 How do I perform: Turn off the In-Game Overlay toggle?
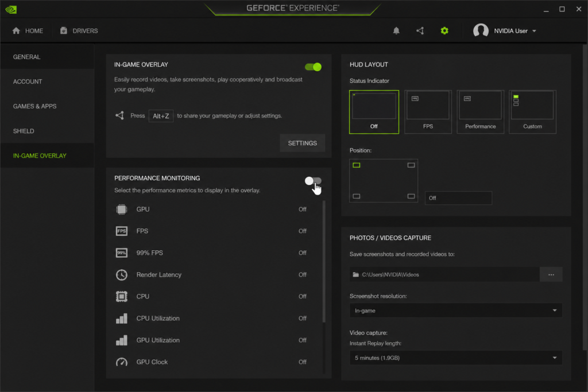pos(313,67)
